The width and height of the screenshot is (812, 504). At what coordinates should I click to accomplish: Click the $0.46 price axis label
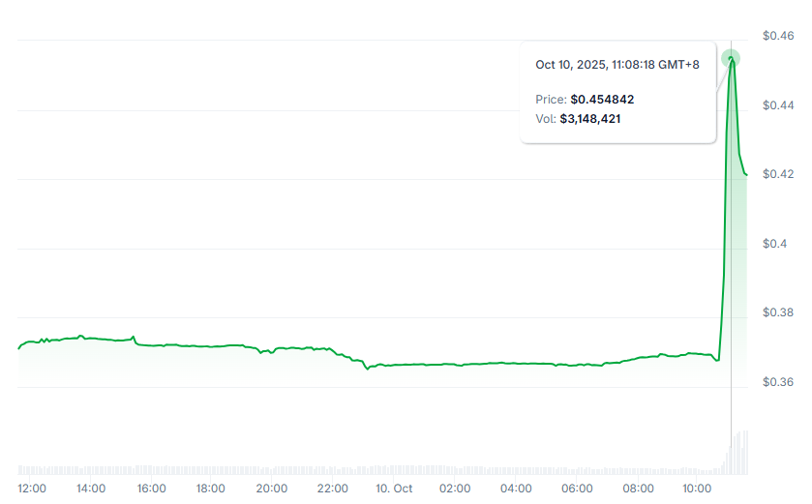click(778, 36)
